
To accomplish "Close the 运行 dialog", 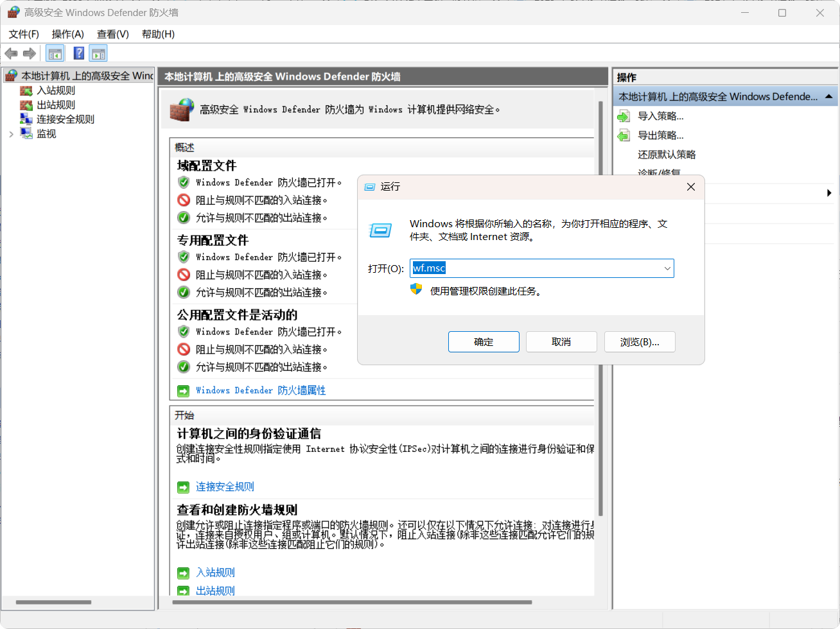I will tap(691, 187).
